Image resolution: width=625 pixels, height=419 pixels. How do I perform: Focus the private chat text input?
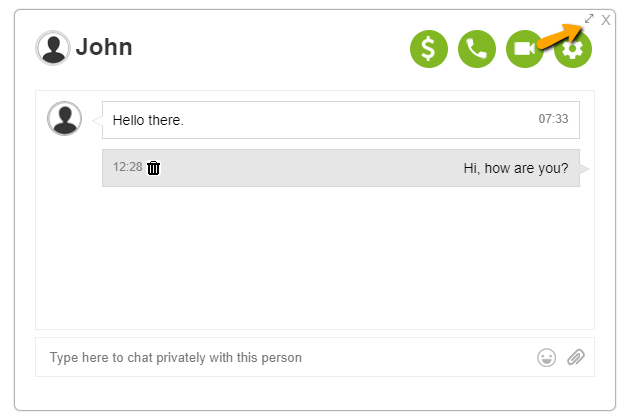pos(280,357)
